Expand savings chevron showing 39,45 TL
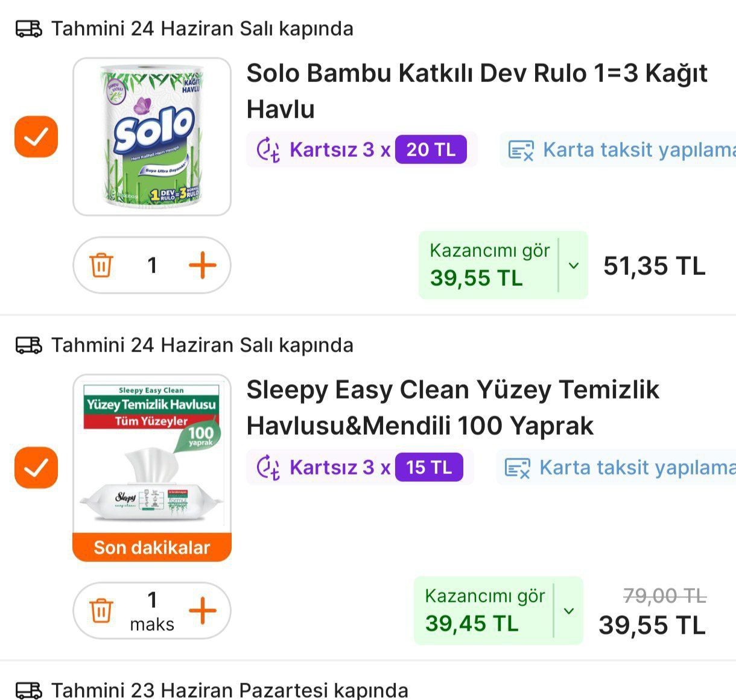Screen dimensions: 736x700 [x=569, y=611]
